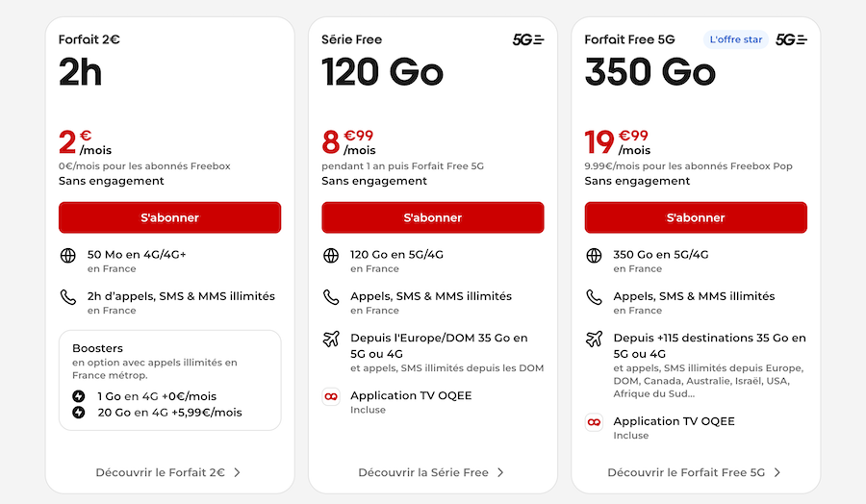Subscribe to the Série Free 120 Go plan
The width and height of the screenshot is (866, 504).
pos(432,217)
